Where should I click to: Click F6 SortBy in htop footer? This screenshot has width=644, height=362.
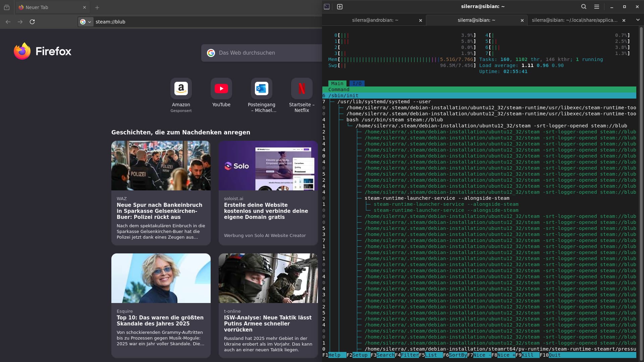[458, 355]
